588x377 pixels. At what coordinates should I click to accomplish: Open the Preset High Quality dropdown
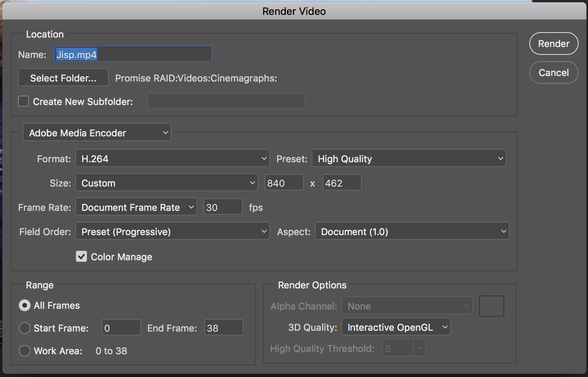click(x=409, y=158)
